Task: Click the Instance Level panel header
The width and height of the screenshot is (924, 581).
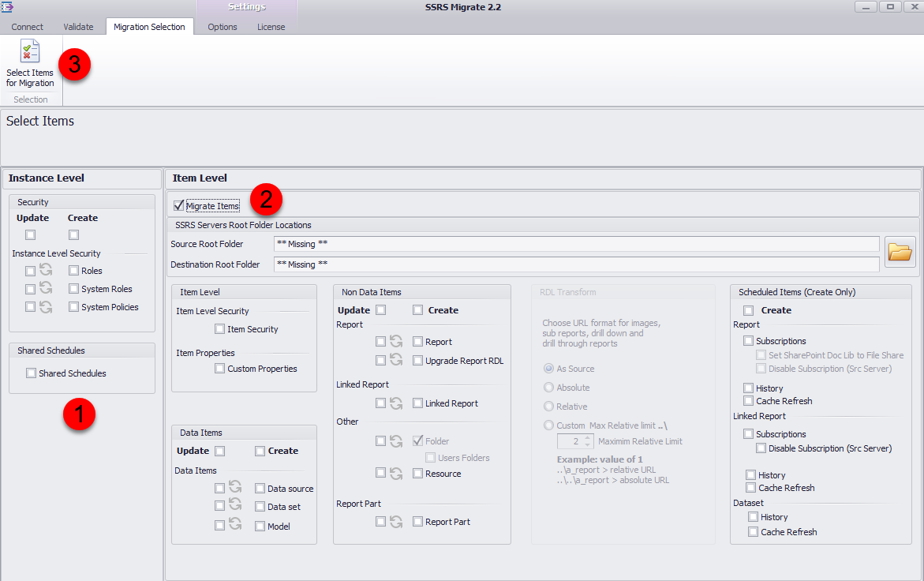Action: click(x=82, y=178)
